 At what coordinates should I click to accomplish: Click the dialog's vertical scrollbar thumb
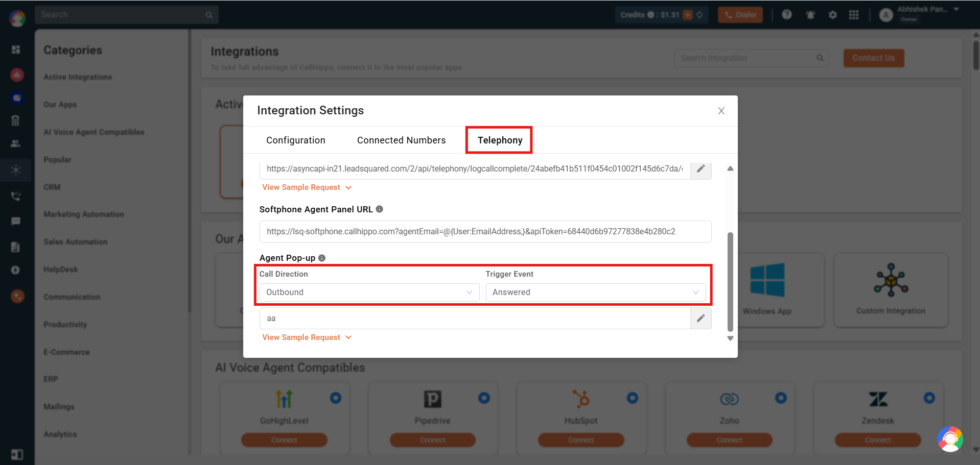coord(730,282)
